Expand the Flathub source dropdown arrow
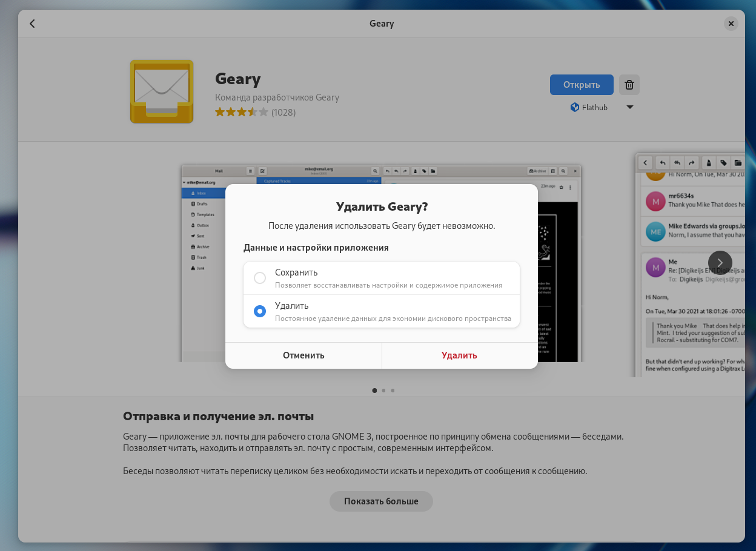The height and width of the screenshot is (551, 756). 629,107
